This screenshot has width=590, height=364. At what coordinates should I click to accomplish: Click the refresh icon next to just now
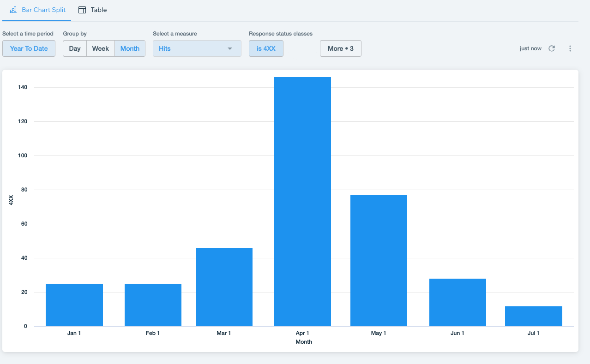[551, 48]
